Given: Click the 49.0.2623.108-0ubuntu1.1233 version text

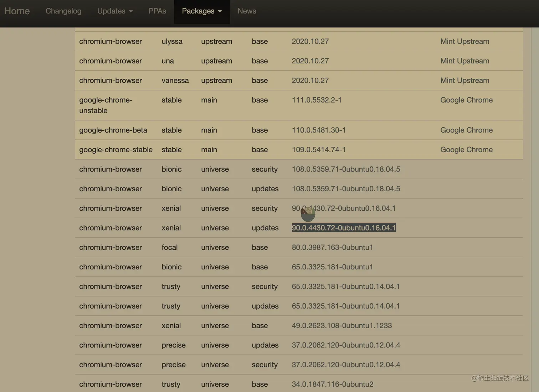Looking at the screenshot, I should (342, 325).
